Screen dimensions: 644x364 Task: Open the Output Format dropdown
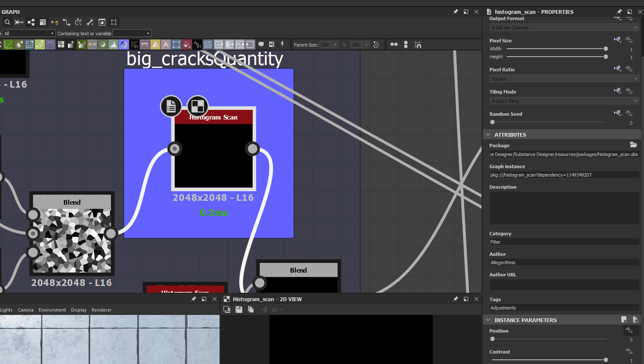564,28
